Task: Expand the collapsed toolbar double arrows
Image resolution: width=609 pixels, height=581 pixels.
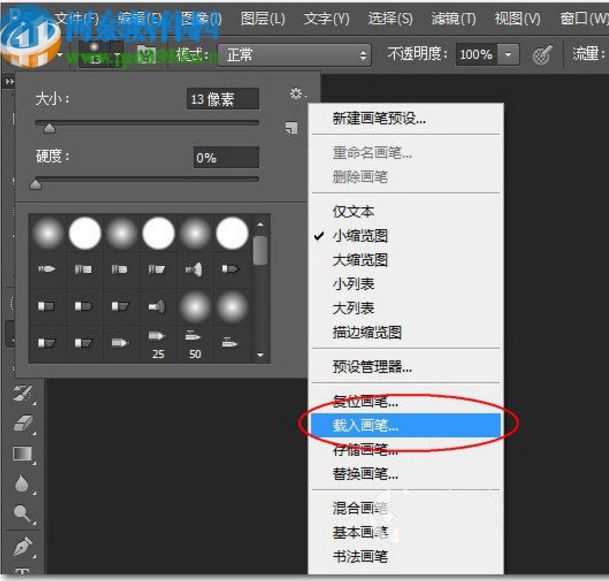Action: 9,82
